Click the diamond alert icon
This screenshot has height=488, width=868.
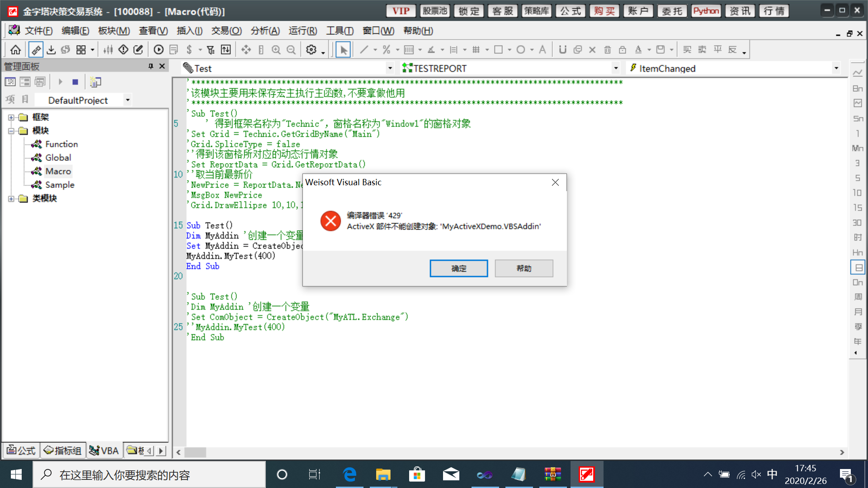(x=123, y=50)
